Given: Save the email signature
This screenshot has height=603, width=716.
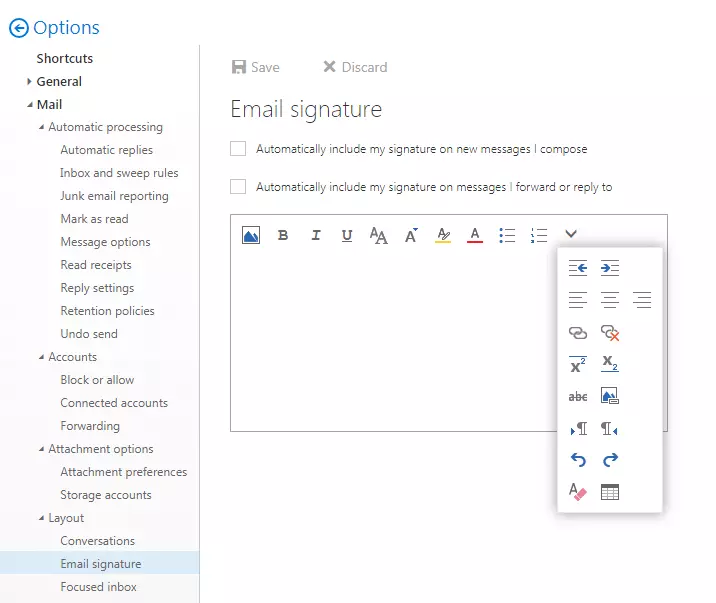Looking at the screenshot, I should (x=256, y=67).
